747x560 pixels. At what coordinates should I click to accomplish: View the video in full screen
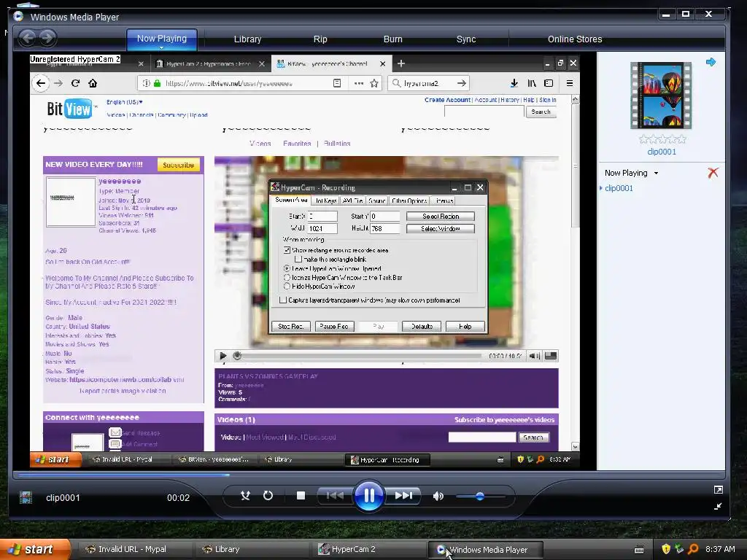(718, 489)
